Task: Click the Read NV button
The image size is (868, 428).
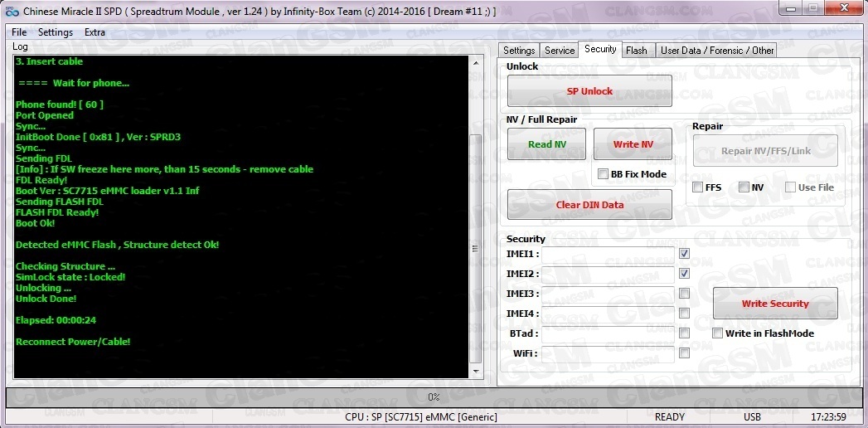Action: tap(546, 144)
